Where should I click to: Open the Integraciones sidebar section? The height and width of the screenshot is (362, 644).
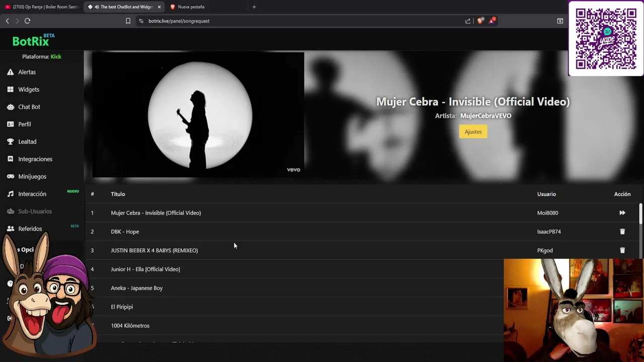[x=35, y=159]
